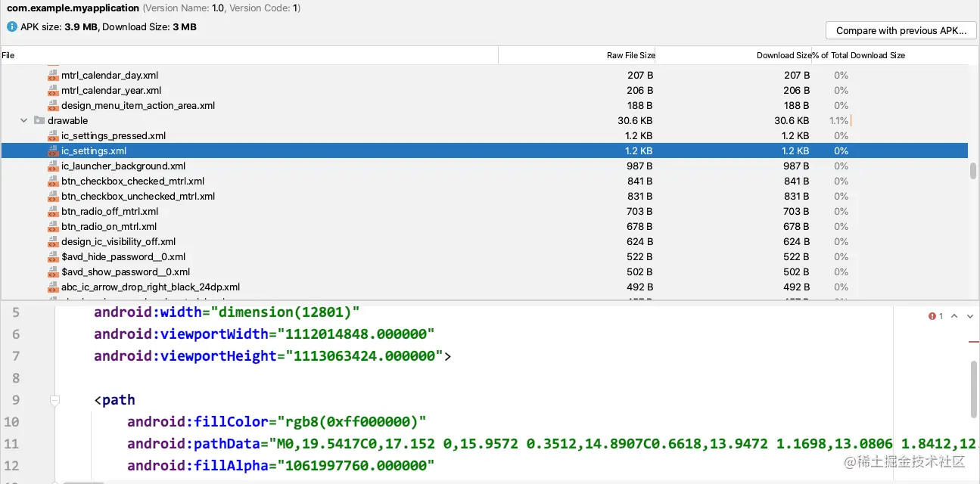This screenshot has height=484, width=980.
Task: Sort by the File column header
Action: (249, 55)
